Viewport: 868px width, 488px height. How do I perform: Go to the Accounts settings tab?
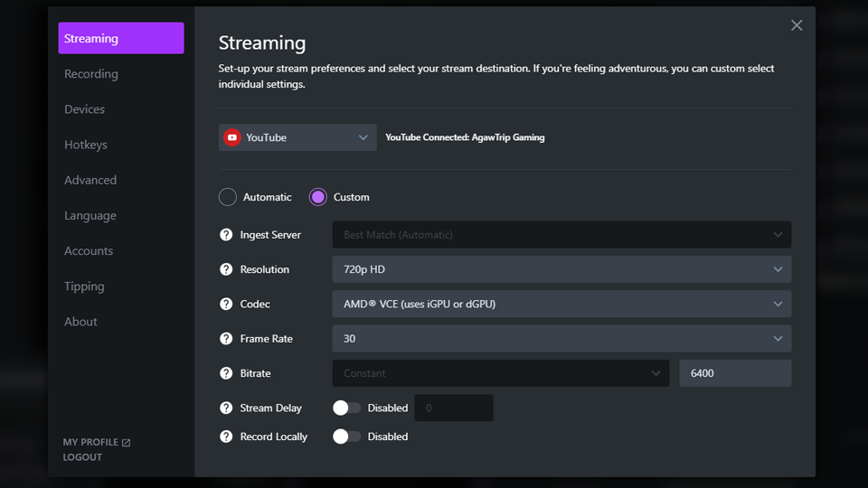click(x=89, y=250)
